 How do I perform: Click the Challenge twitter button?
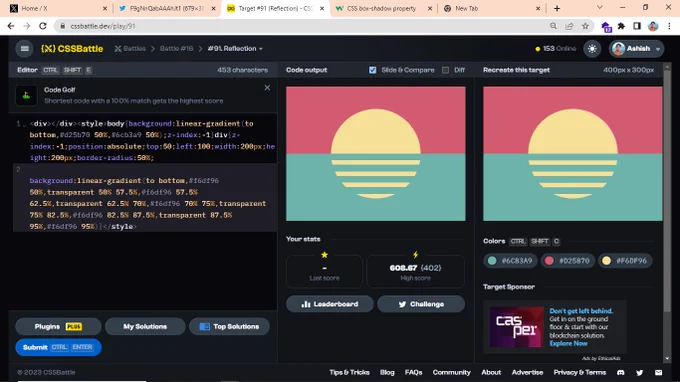pos(421,304)
